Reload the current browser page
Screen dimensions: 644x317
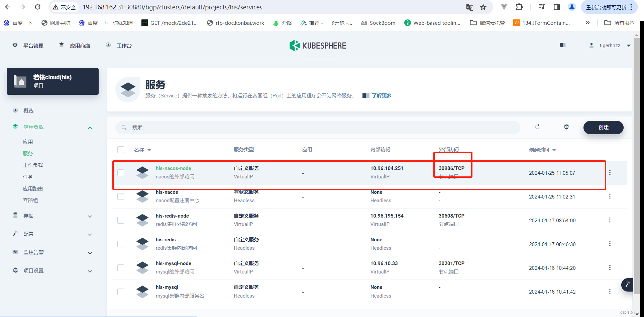[38, 7]
